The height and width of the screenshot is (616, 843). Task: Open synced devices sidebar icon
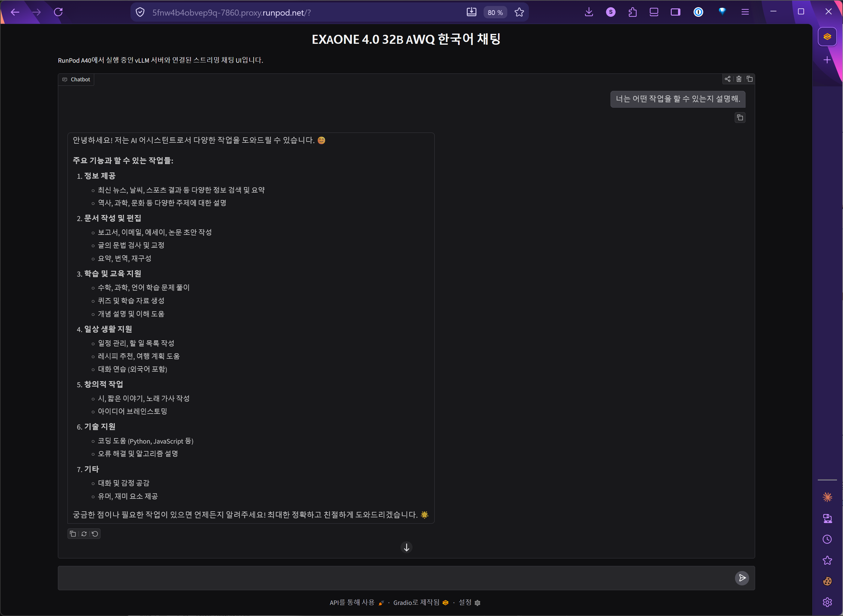(x=827, y=518)
